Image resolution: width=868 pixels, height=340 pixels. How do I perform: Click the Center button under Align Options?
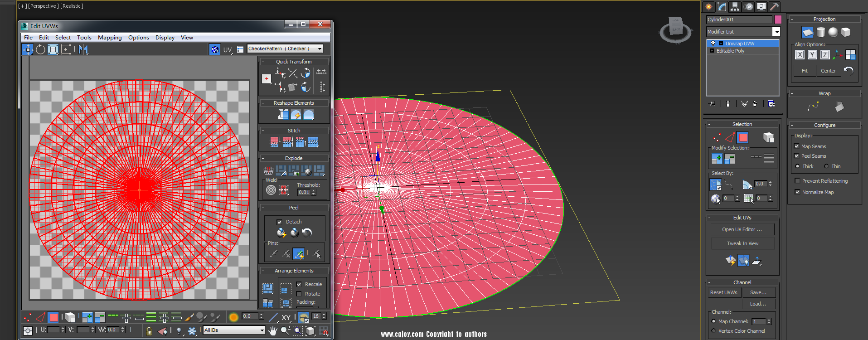click(828, 71)
